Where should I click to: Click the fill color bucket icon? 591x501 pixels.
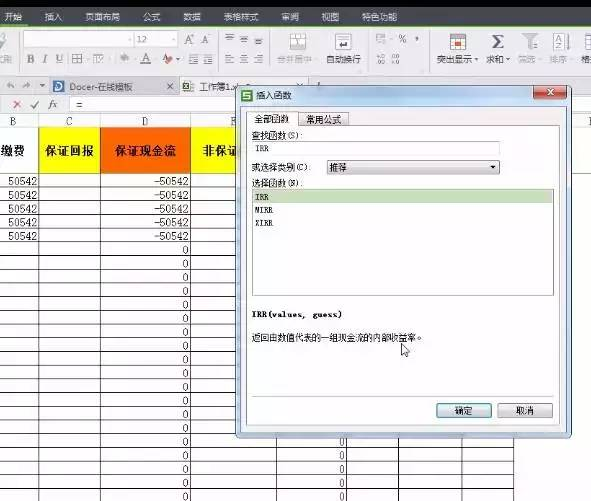point(124,58)
